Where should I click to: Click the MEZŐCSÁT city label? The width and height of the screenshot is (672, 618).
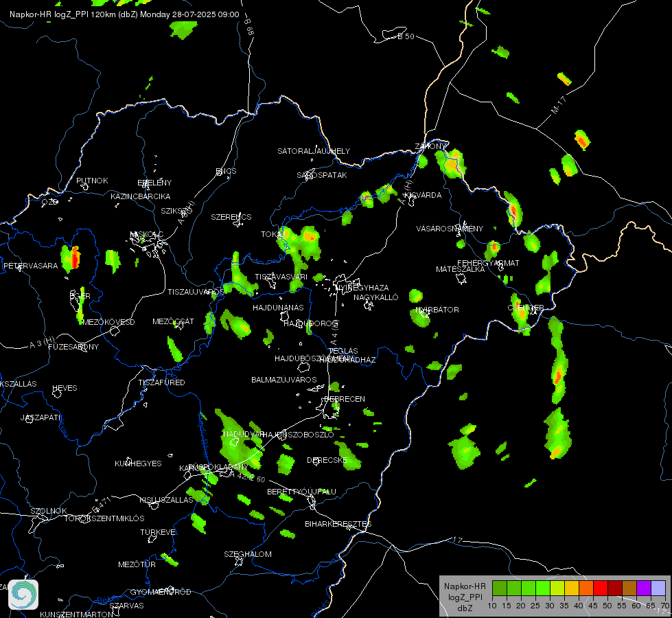(173, 321)
